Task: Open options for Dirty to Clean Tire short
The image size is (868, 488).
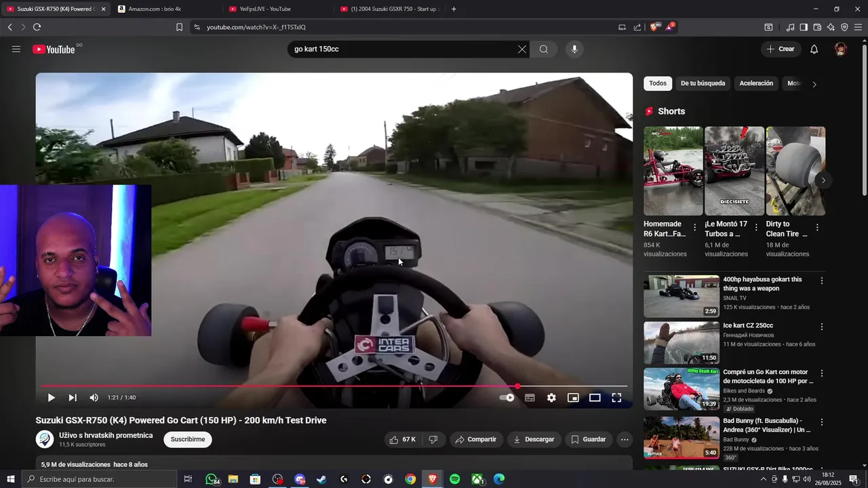Action: 817,228
